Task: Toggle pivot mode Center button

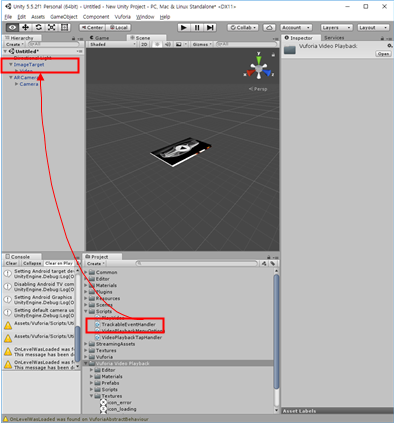Action: click(92, 27)
